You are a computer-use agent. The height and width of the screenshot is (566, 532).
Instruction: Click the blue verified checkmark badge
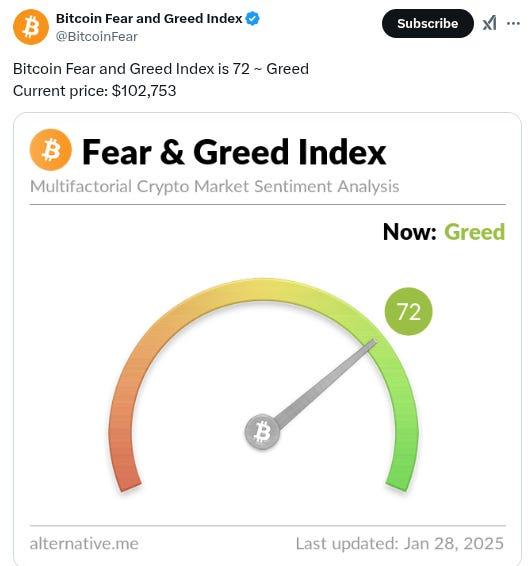tap(252, 18)
